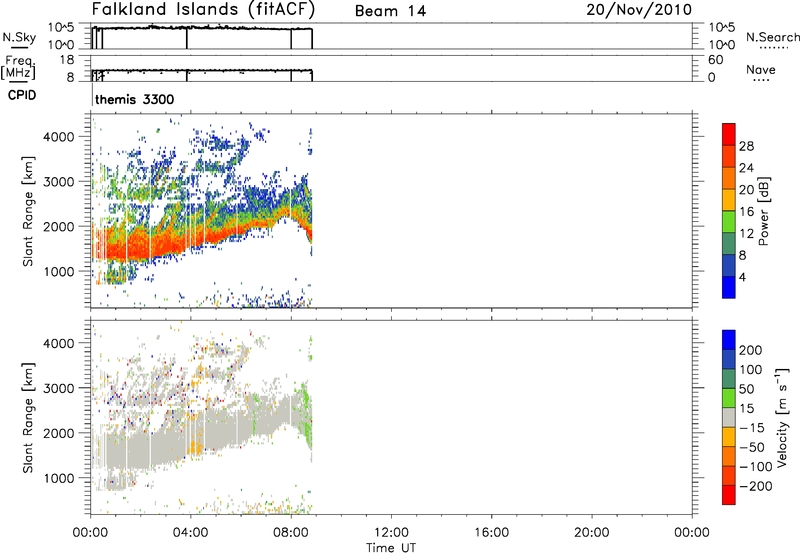Screen dimensions: 800x554
Task: Click the '20:00' time axis tick label
Action: pos(592,533)
